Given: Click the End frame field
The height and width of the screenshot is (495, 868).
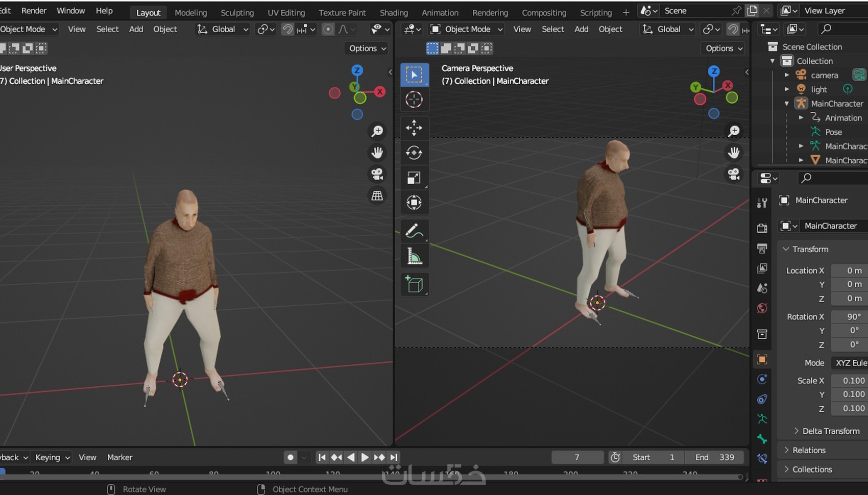Looking at the screenshot, I should pyautogui.click(x=715, y=457).
